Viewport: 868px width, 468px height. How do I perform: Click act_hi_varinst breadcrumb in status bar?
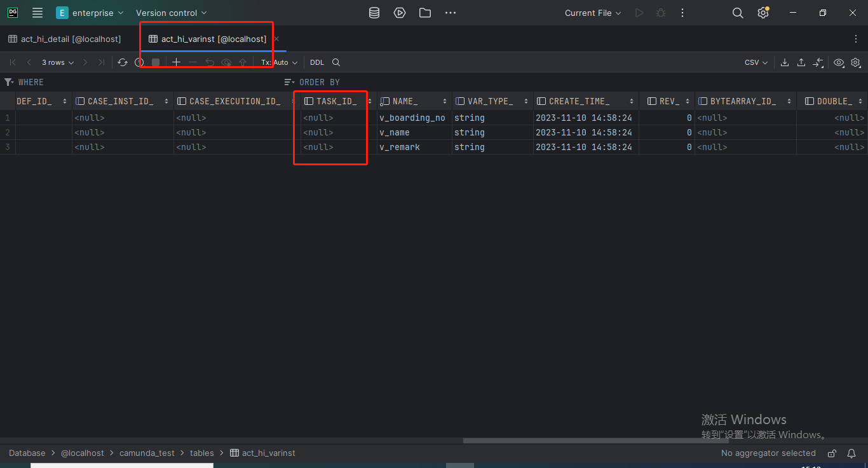[x=262, y=453]
